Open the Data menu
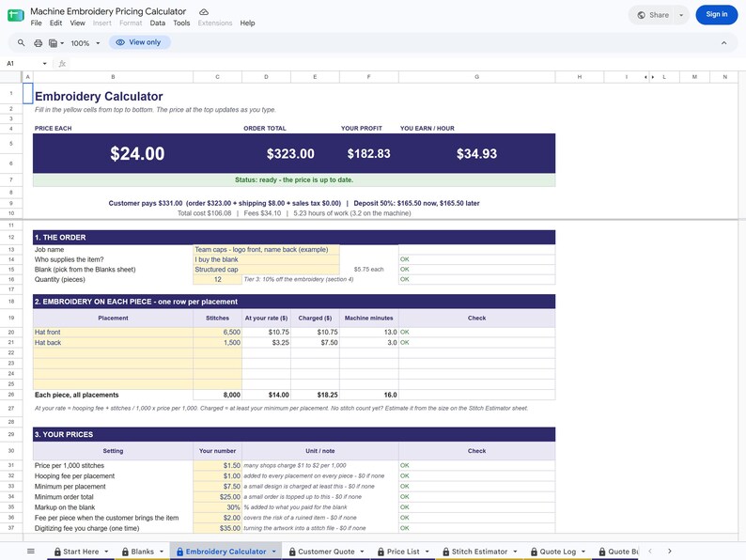Viewport: 746px width, 560px height. (x=158, y=23)
